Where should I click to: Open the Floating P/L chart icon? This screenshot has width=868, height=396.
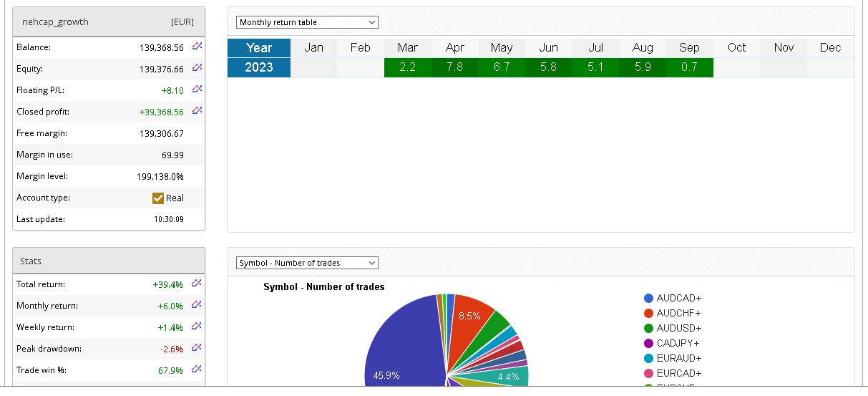(x=197, y=90)
